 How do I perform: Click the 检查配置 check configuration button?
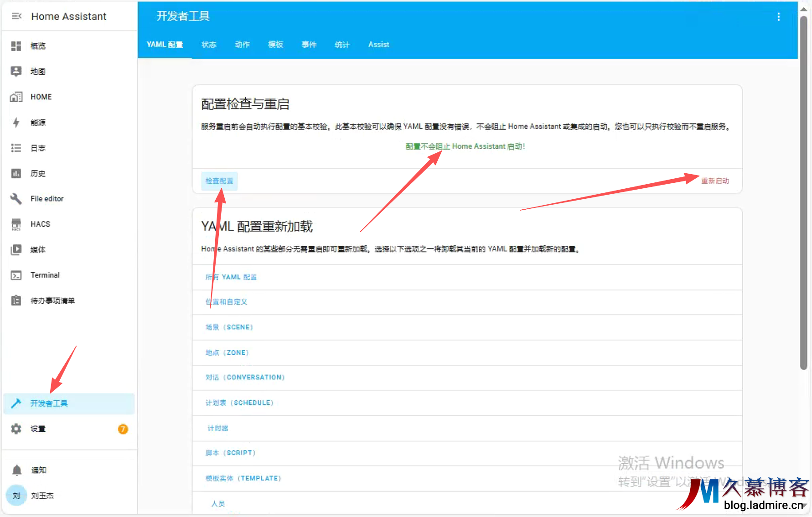[x=219, y=181]
